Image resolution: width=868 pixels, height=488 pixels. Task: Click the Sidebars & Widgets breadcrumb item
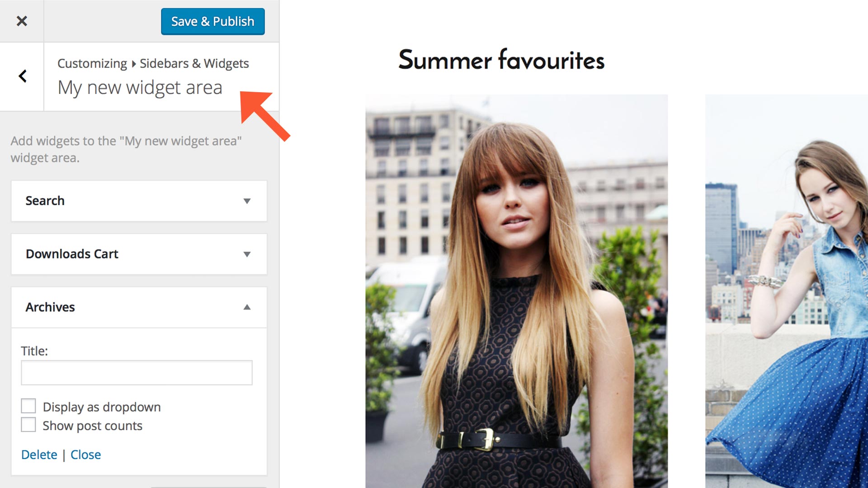click(x=194, y=63)
